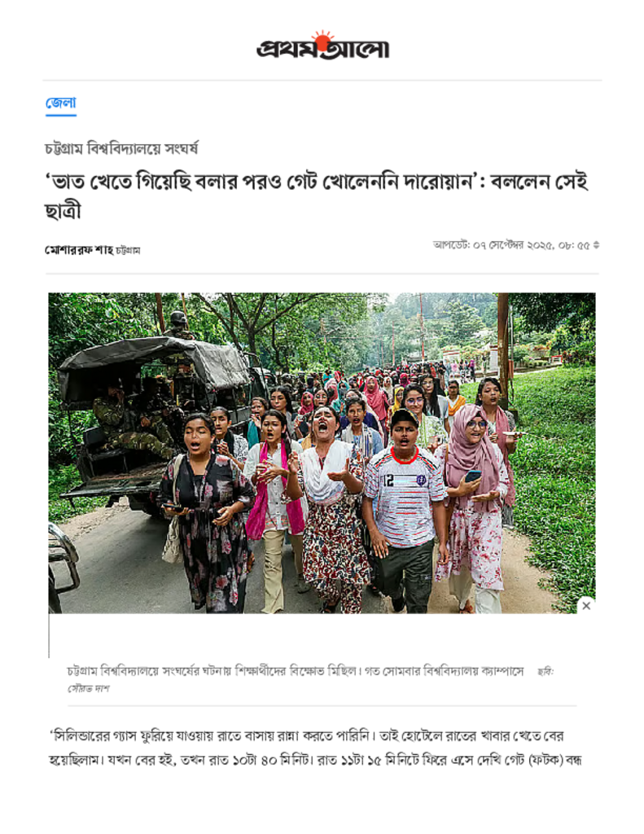
Task: Click the first article paragraph about সিলিন্ডারের গ্যাস
Action: tap(315, 748)
